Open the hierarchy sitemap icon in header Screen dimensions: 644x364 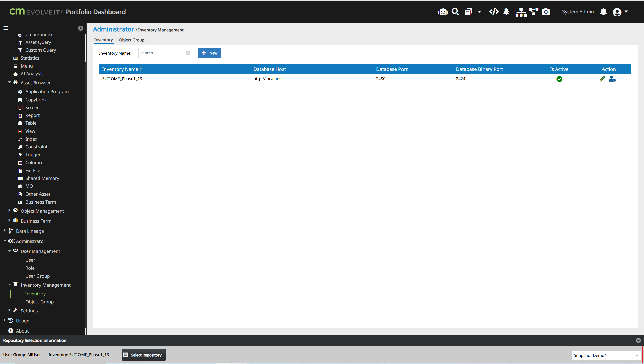pyautogui.click(x=521, y=12)
